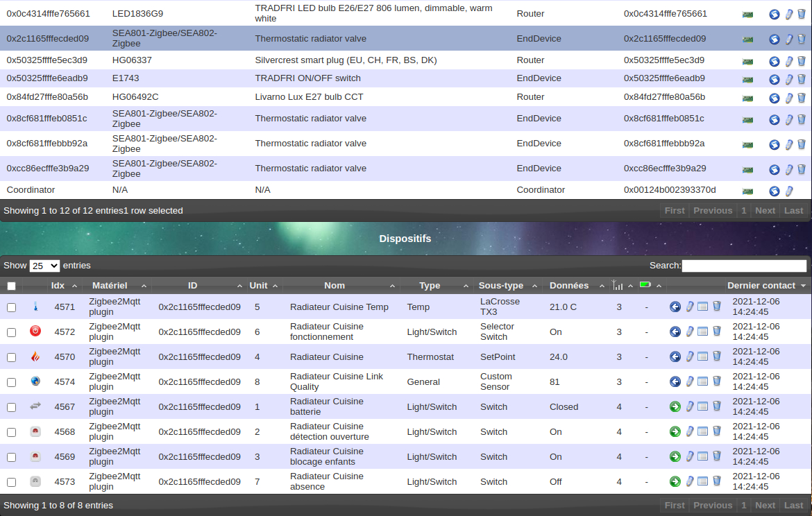Sort the table by Idx column
This screenshot has height=516, width=812.
pyautogui.click(x=58, y=286)
